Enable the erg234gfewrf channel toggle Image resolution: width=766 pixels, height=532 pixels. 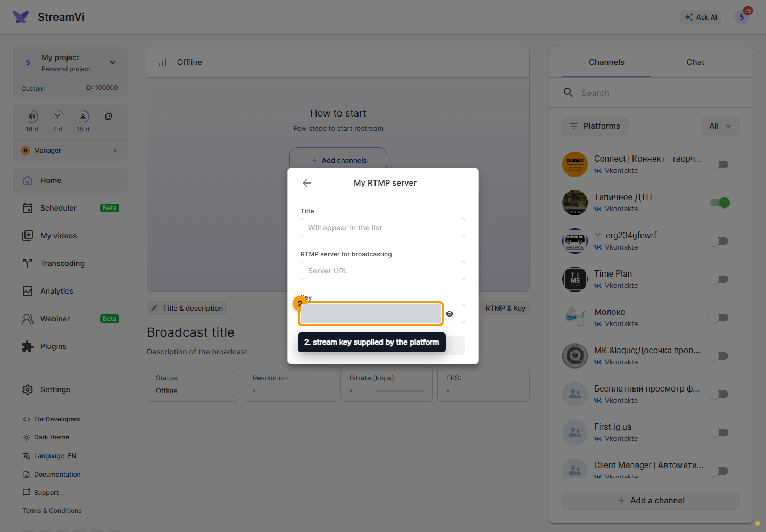tap(719, 241)
